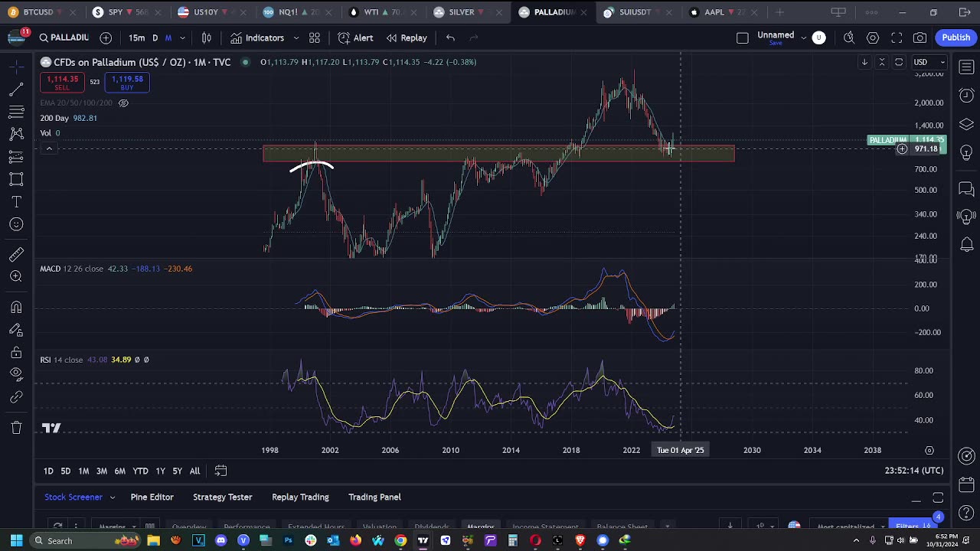
Task: Open the time zone 23:52:14 (UTC) menu
Action: [914, 471]
